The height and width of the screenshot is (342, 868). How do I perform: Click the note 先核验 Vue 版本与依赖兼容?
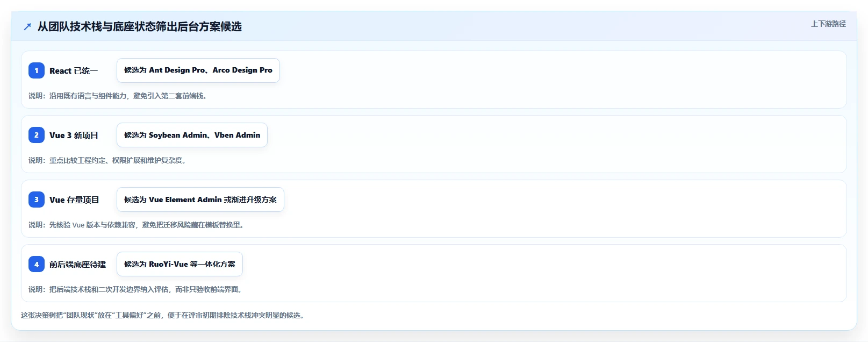click(x=137, y=225)
